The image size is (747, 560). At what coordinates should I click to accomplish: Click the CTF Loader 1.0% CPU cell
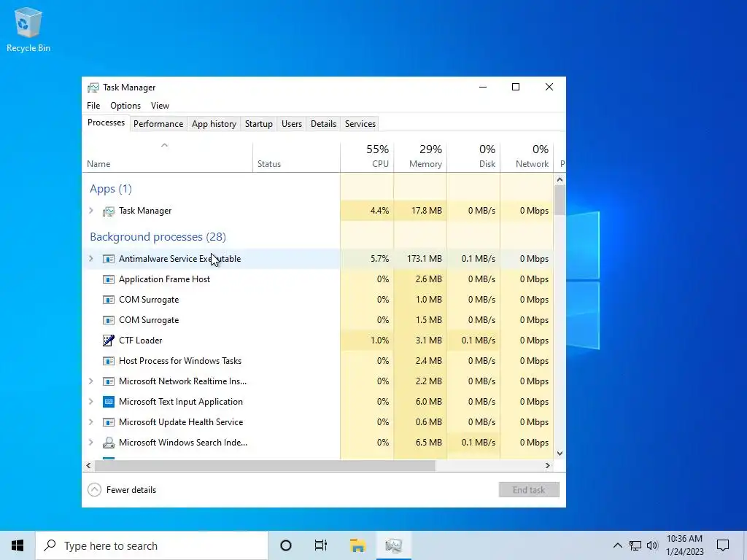click(x=367, y=341)
